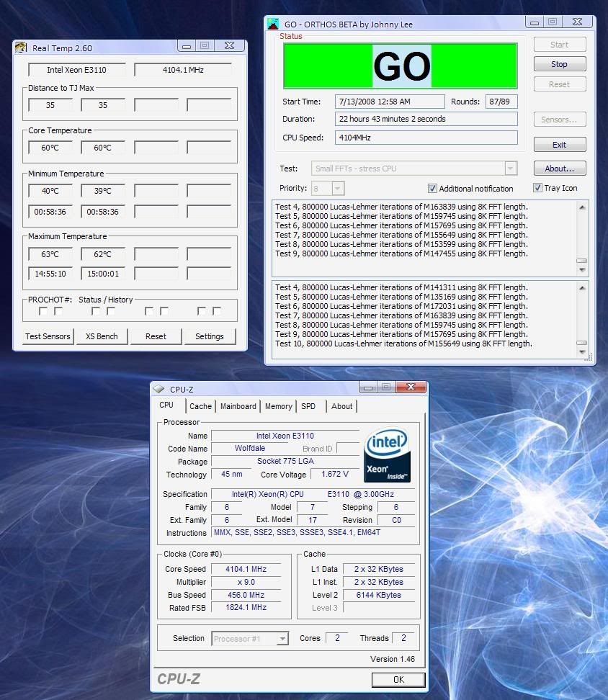The height and width of the screenshot is (700, 608).
Task: Click the Reset button in ORTHOS
Action: pyautogui.click(x=559, y=84)
